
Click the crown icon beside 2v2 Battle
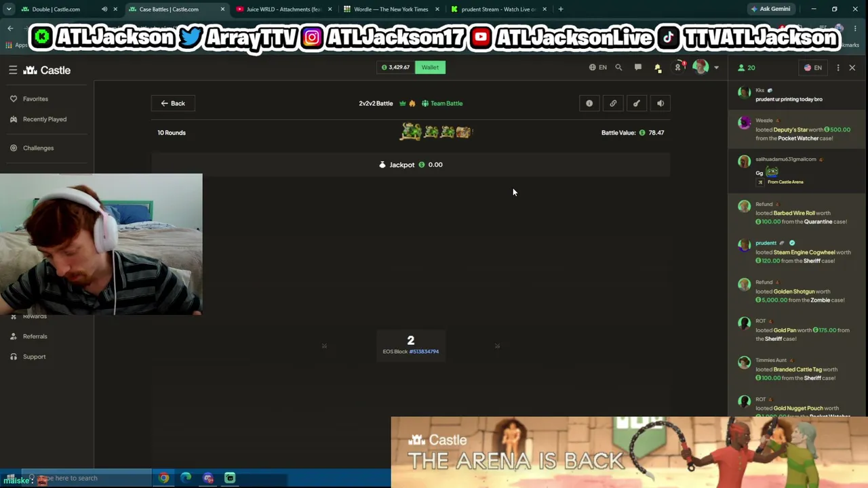(x=402, y=103)
